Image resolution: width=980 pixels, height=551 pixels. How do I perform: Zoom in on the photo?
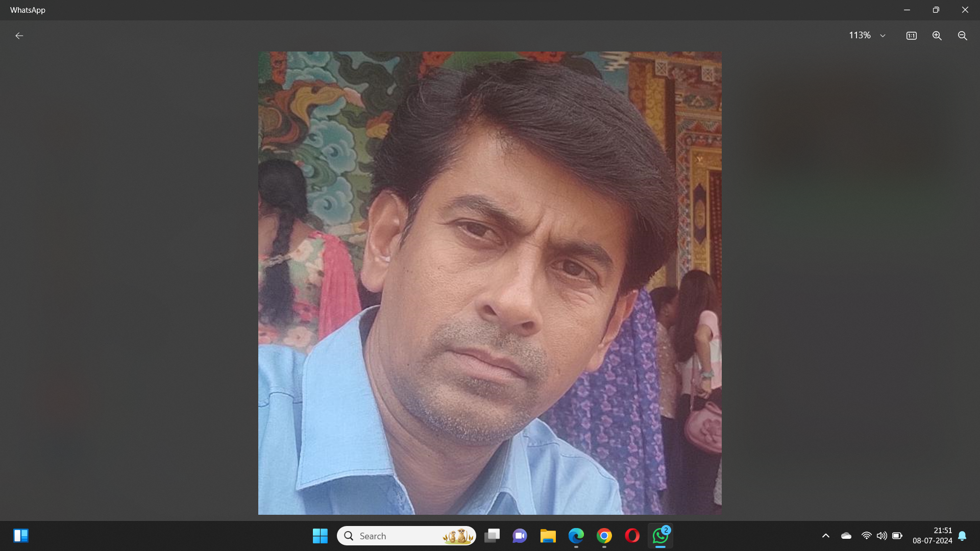coord(937,36)
